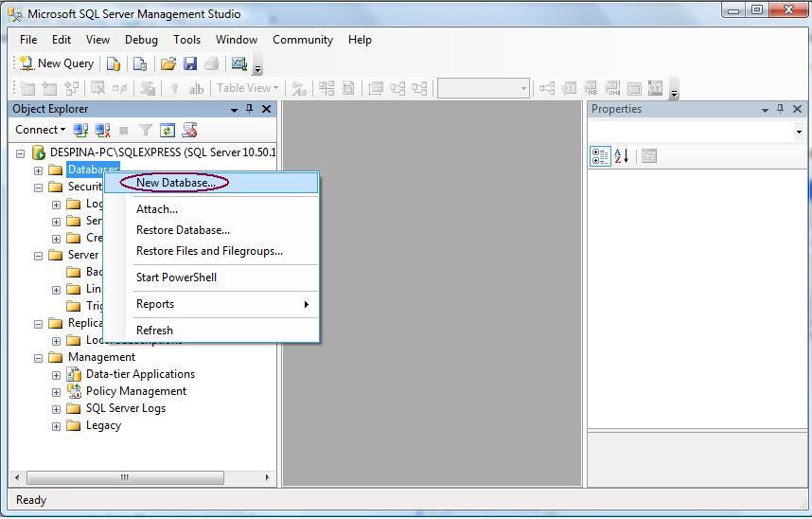This screenshot has width=812, height=519.
Task: Choose Restore Database... from context menu
Action: pos(212,230)
